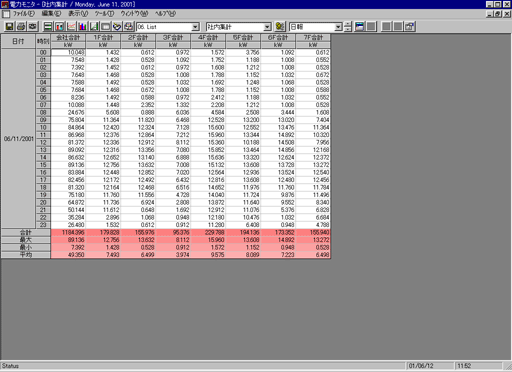Viewport: 512px width, 372px height.
Task: Select hour 12 row header
Action: (43, 142)
